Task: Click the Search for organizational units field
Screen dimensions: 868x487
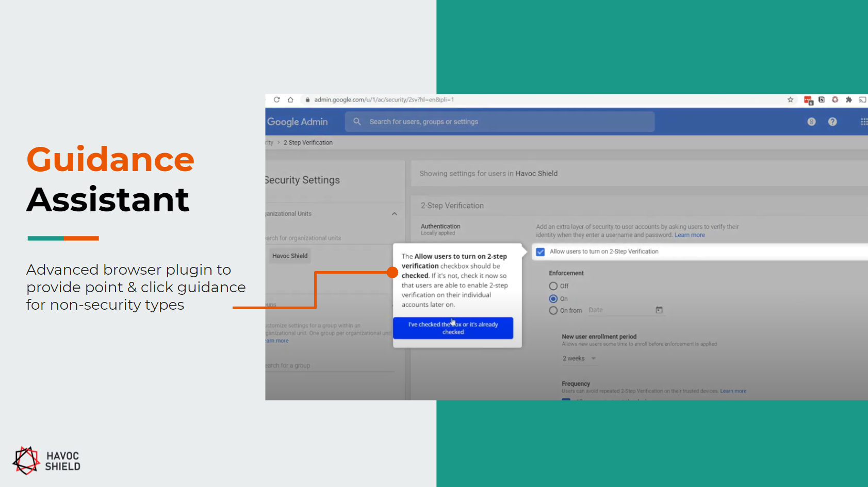Action: pyautogui.click(x=330, y=238)
